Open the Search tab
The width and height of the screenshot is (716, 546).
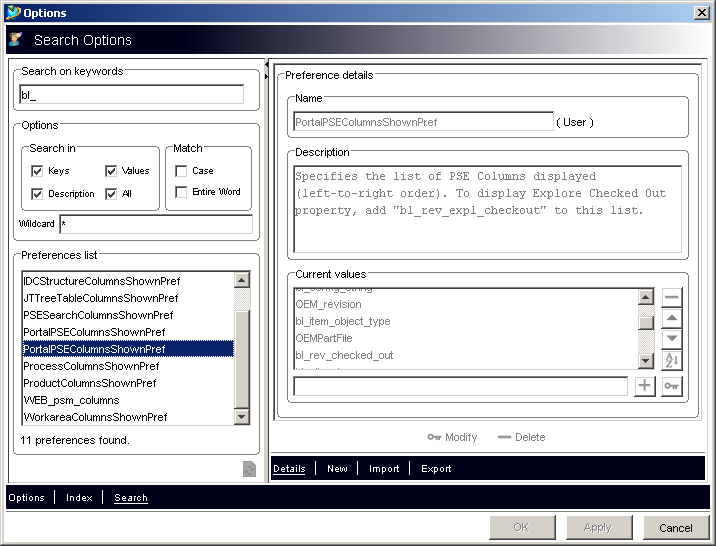click(131, 498)
